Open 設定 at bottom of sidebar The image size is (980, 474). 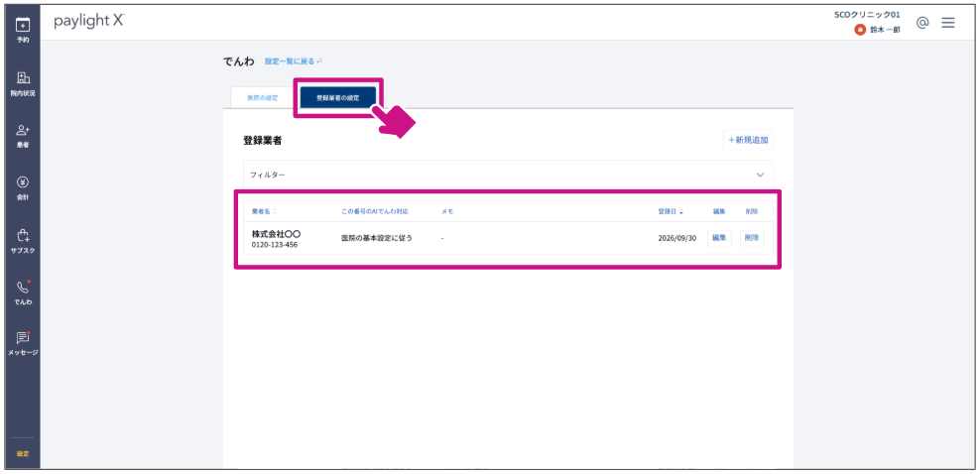23,453
